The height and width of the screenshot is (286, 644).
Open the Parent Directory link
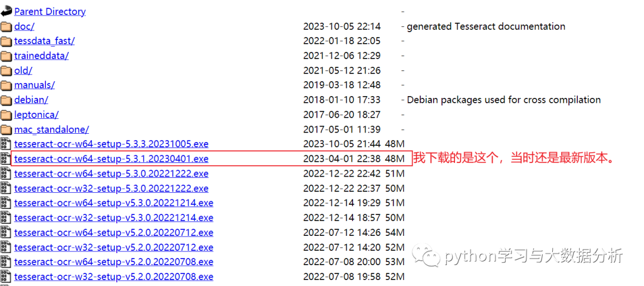coord(49,11)
